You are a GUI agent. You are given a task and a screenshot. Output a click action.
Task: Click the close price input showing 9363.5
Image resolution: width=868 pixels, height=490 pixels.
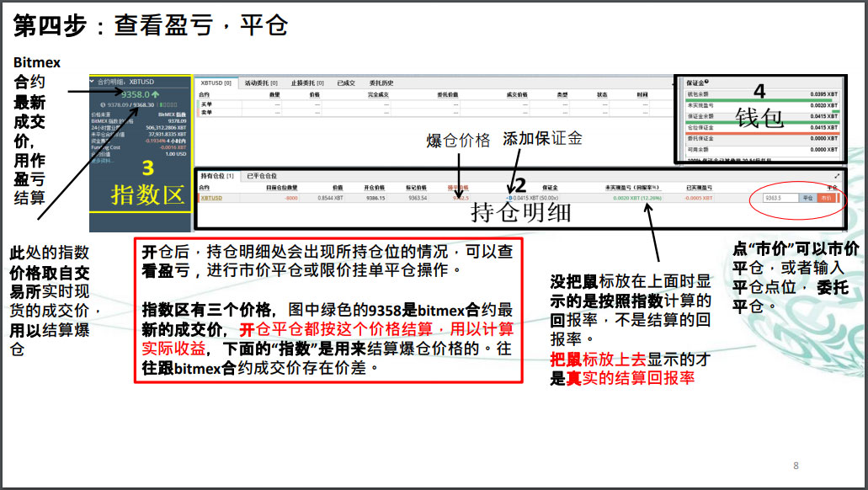point(780,198)
